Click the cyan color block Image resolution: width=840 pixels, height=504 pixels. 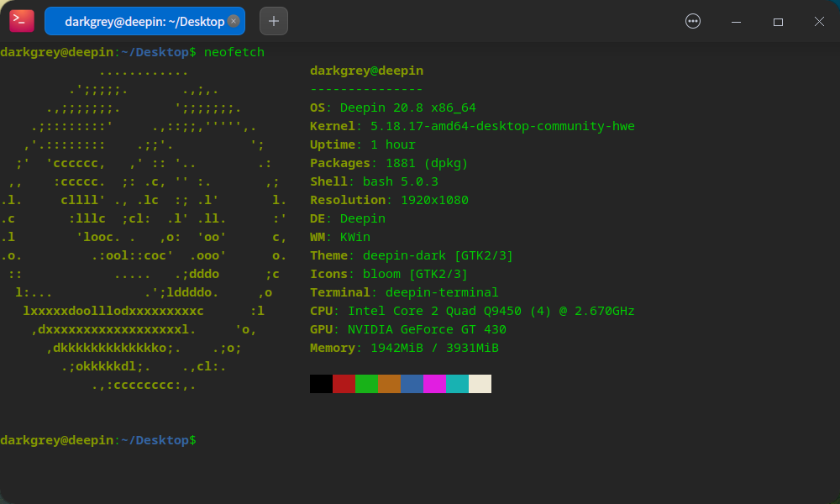[x=458, y=384]
